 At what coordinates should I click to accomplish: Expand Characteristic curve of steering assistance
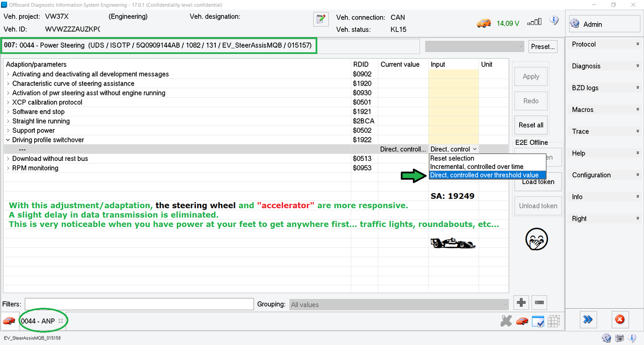click(8, 83)
